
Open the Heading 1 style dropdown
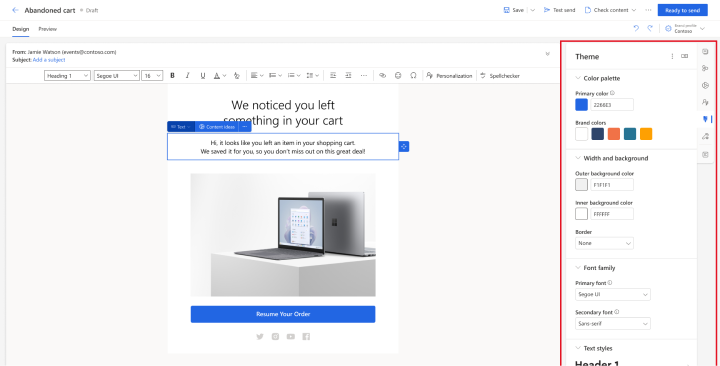point(67,76)
